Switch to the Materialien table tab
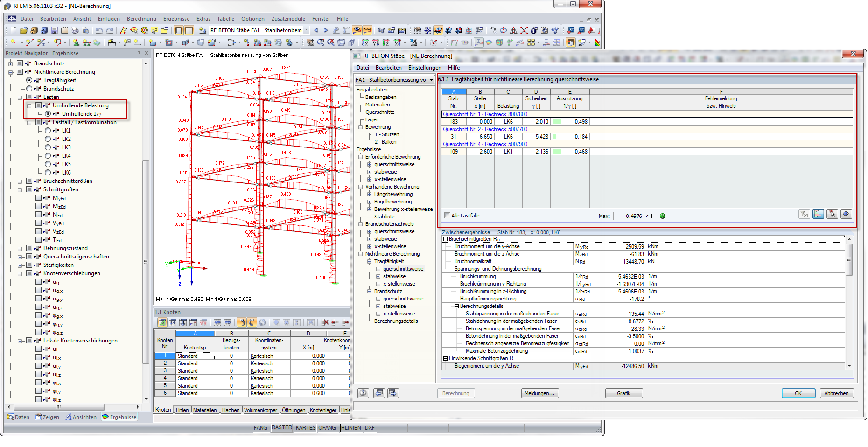The width and height of the screenshot is (868, 447). tap(205, 410)
